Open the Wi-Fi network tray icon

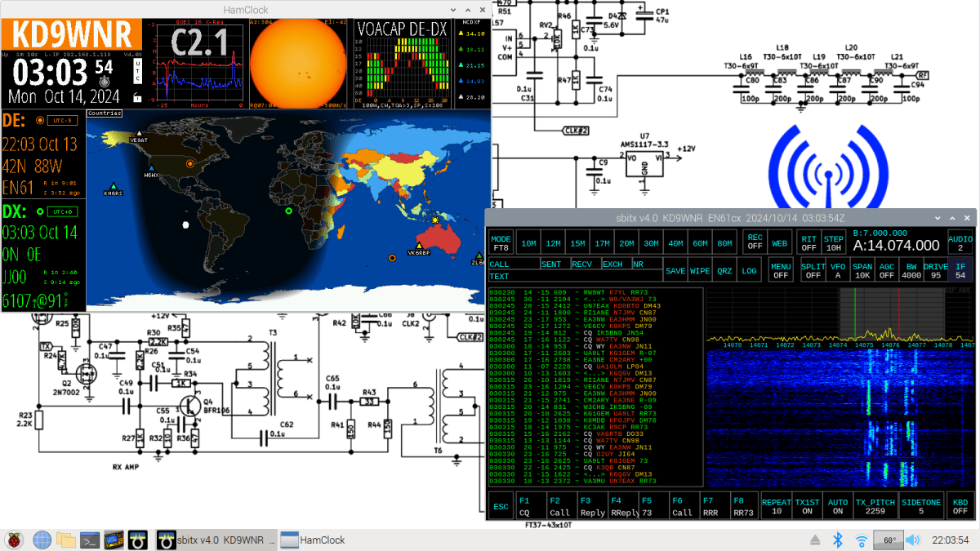pos(862,540)
